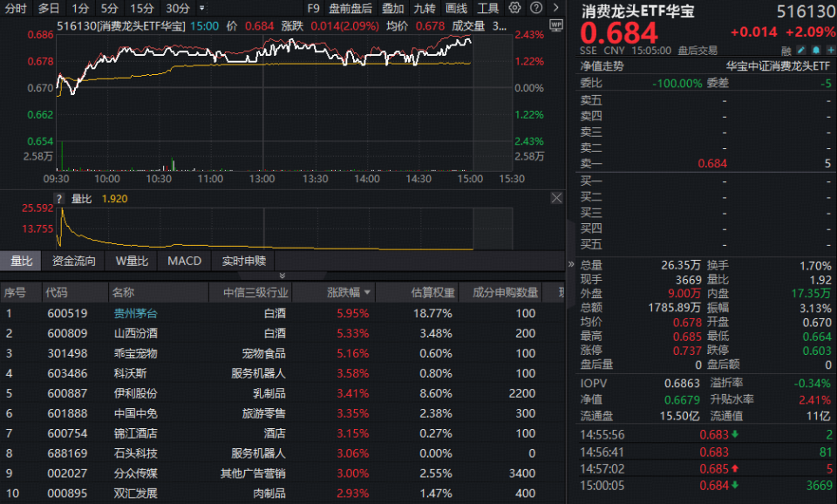Image resolution: width=837 pixels, height=504 pixels.
Task: Select the 山西汾酒 row name
Action: 136,333
